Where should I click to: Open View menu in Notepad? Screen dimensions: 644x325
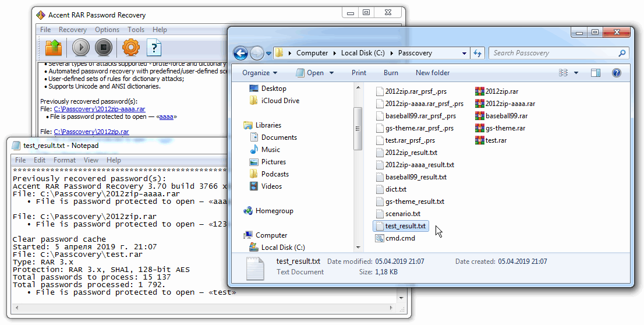91,160
